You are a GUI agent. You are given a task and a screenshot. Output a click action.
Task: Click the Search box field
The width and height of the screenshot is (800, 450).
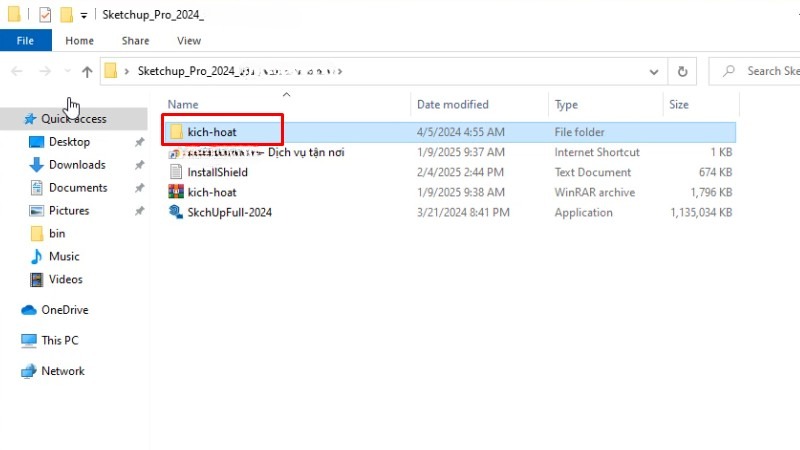[765, 71]
